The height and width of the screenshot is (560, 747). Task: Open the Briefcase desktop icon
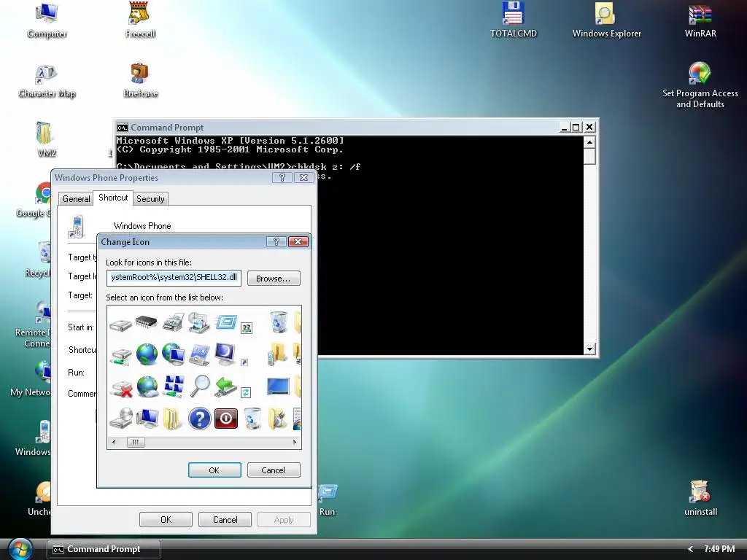coord(140,80)
